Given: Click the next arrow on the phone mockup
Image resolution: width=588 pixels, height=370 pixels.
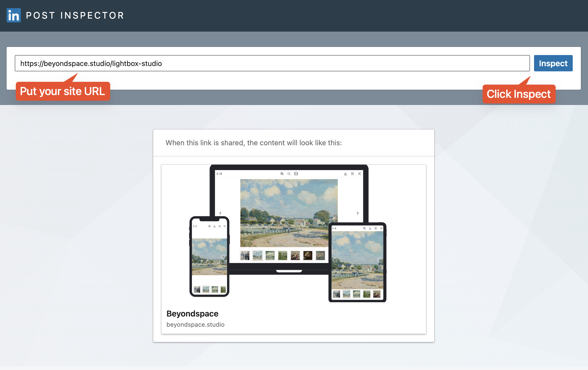Looking at the screenshot, I should click(223, 257).
